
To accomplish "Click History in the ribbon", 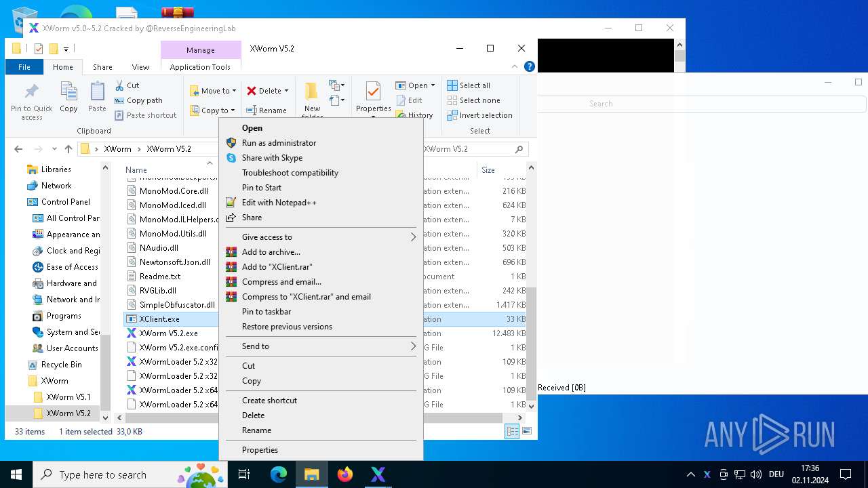I will pyautogui.click(x=414, y=115).
